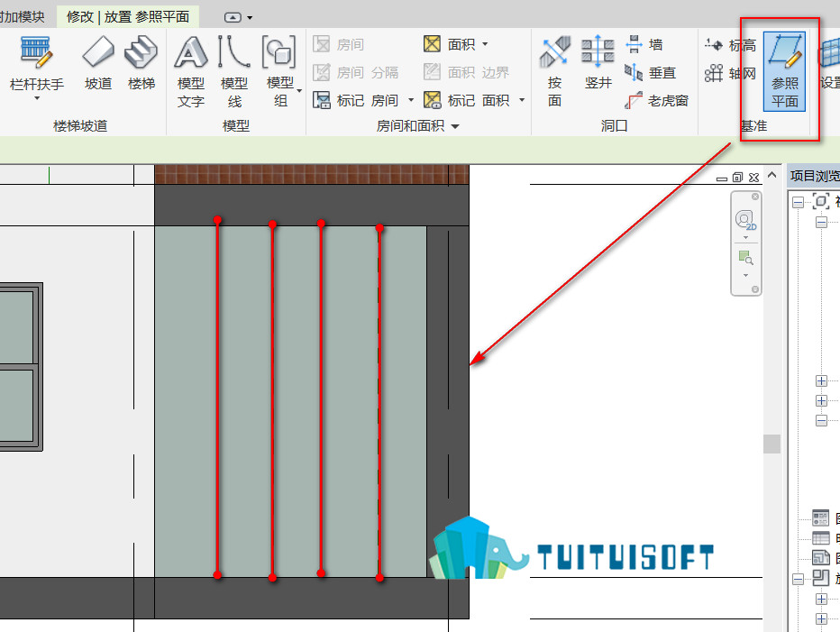
Task: Open the 栏杆扶手 dropdown arrow
Action: coord(37,98)
